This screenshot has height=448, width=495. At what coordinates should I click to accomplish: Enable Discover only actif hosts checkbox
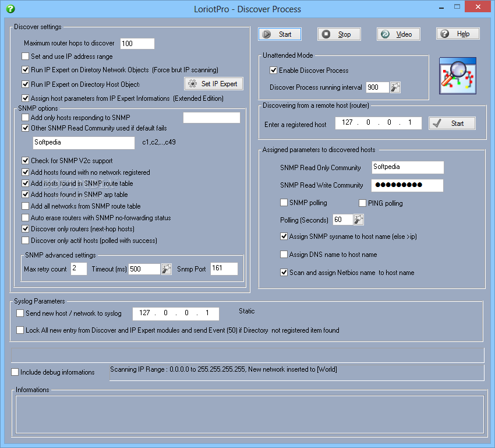(x=25, y=240)
